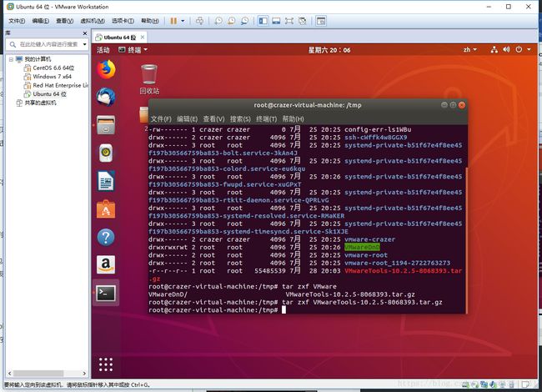Click the library panel horizontal scrollbar
The image size is (542, 392).
(x=38, y=374)
